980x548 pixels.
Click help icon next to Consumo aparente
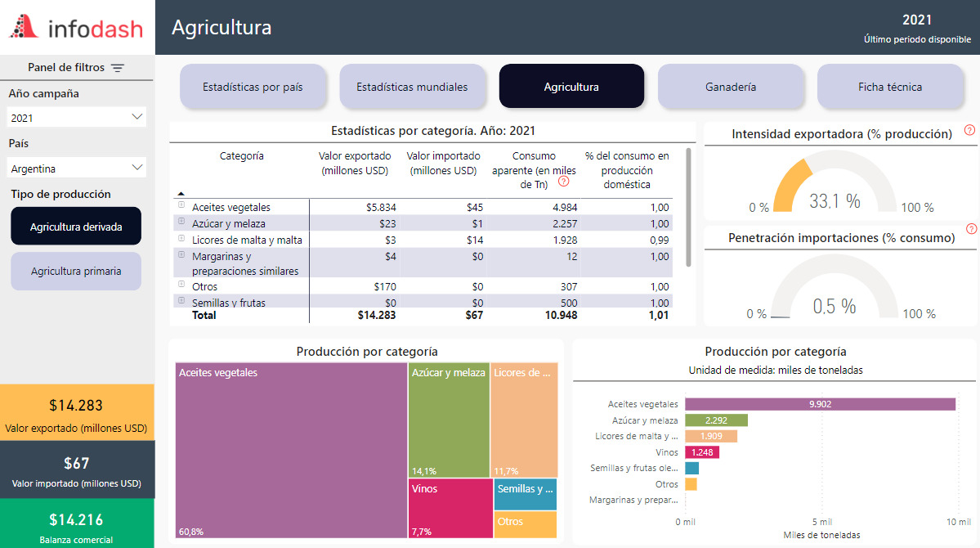(564, 182)
